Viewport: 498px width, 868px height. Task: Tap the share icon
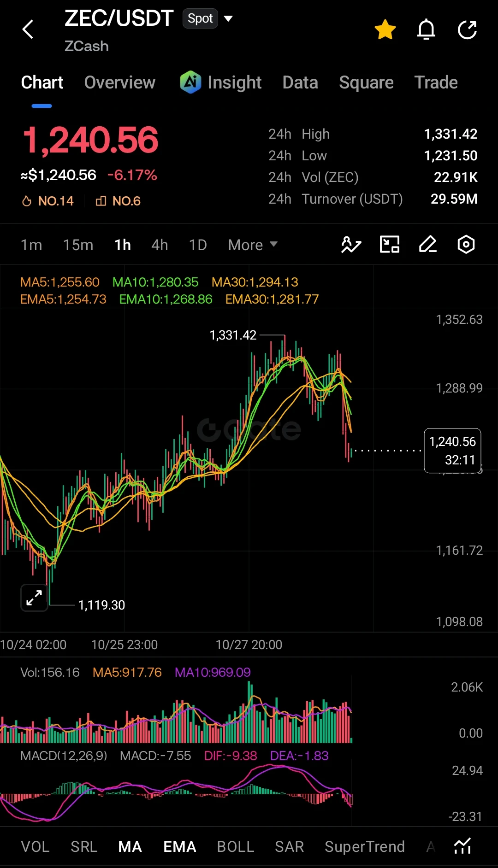point(467,29)
